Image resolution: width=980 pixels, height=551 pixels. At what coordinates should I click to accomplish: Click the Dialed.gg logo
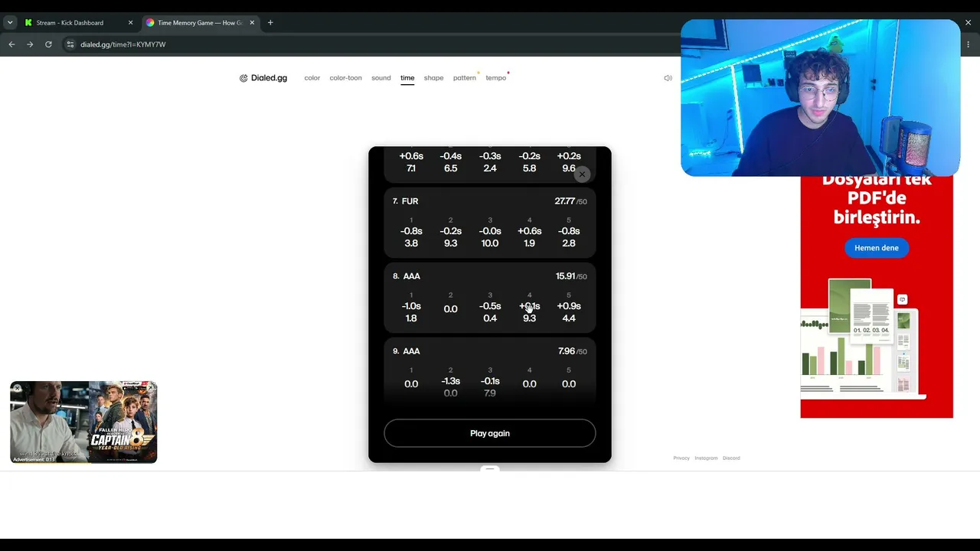[x=263, y=78]
